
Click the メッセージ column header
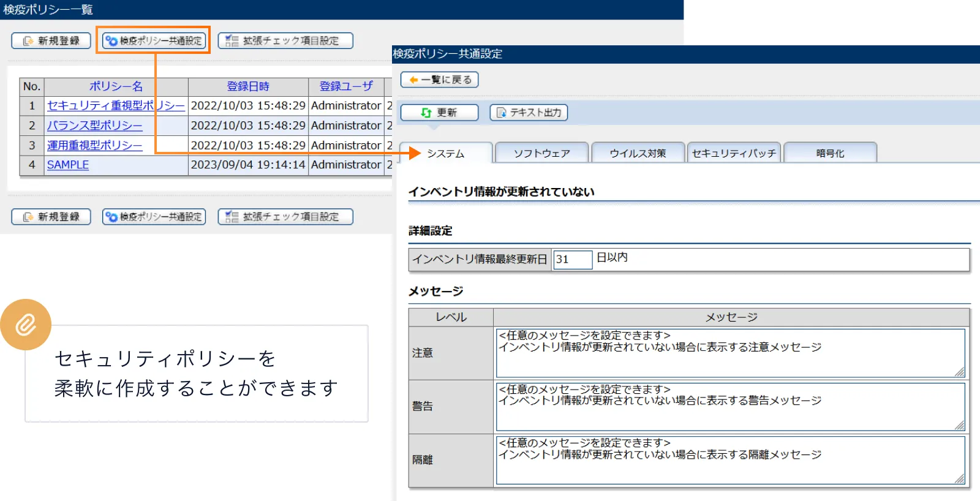pos(731,317)
